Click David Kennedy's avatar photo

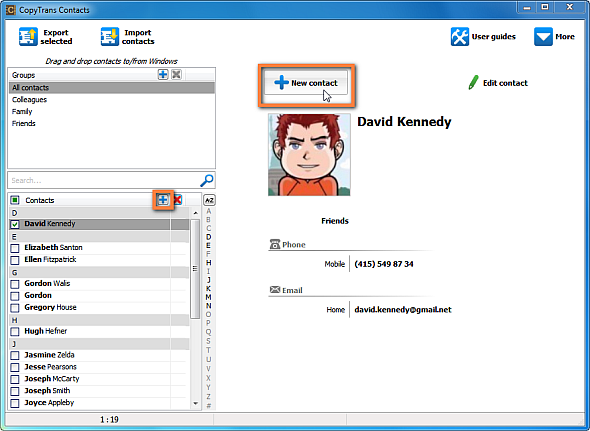coord(309,155)
